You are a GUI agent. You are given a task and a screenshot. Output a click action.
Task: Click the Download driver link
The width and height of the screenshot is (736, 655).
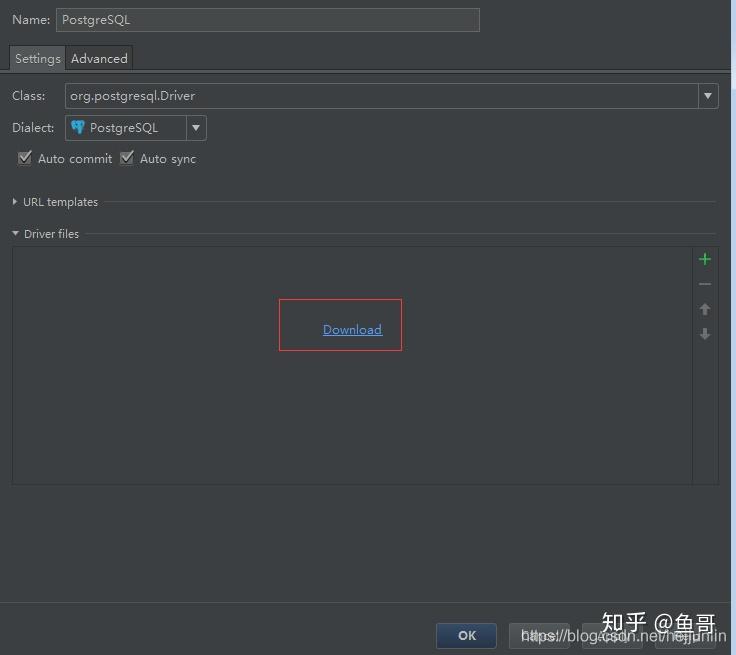click(x=353, y=330)
